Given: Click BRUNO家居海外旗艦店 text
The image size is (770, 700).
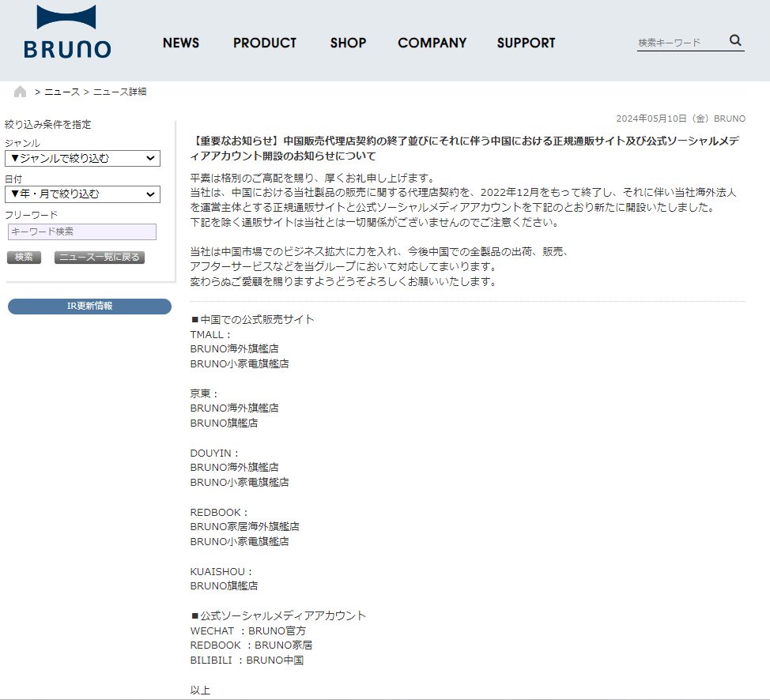Looking at the screenshot, I should (244, 527).
